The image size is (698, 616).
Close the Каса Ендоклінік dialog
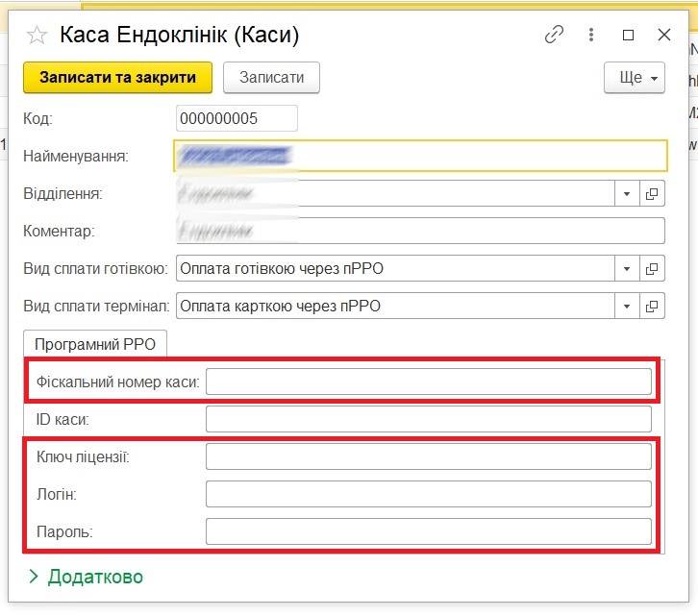pyautogui.click(x=664, y=35)
